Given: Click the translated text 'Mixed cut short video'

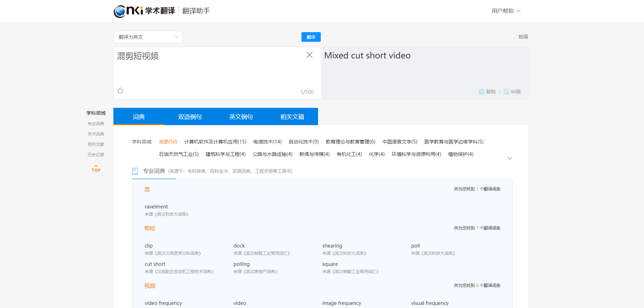Looking at the screenshot, I should click(x=367, y=56).
